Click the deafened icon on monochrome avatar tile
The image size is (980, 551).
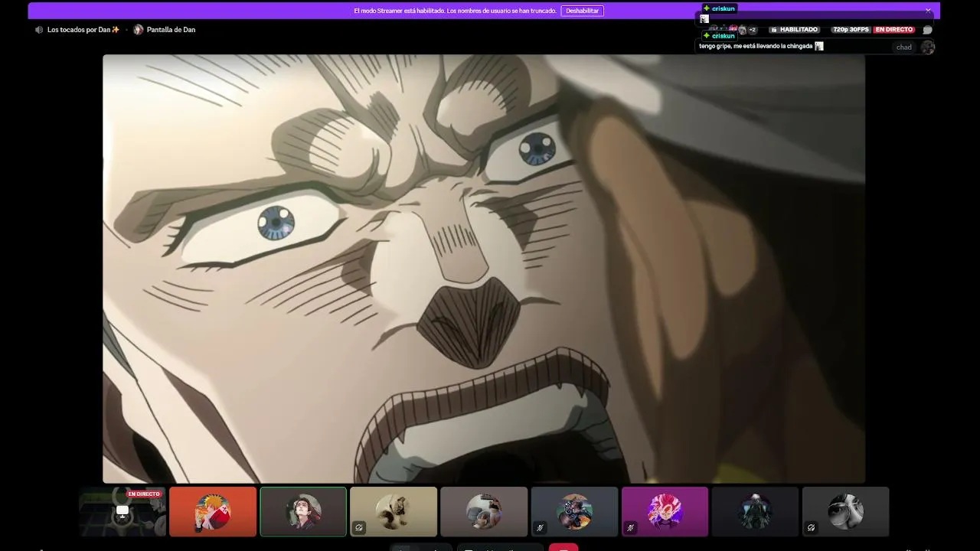(x=811, y=527)
